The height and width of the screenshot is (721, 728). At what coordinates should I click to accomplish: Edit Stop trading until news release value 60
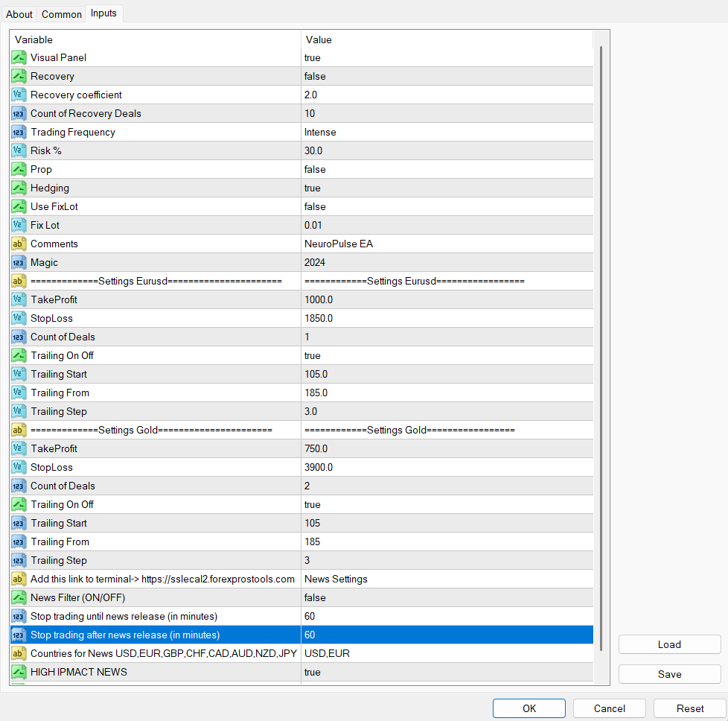447,616
